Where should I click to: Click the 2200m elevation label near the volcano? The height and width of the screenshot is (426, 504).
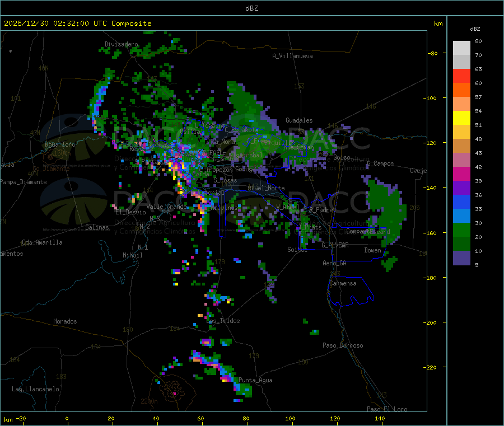pos(149,401)
